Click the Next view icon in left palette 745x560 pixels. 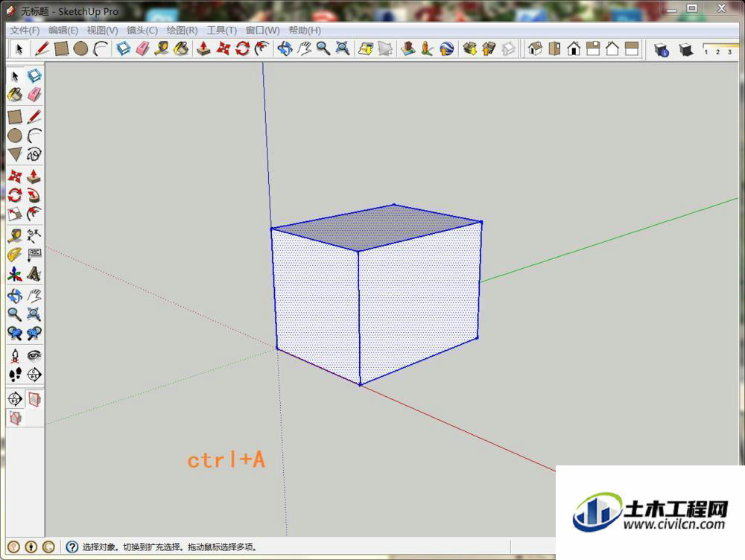tap(34, 334)
